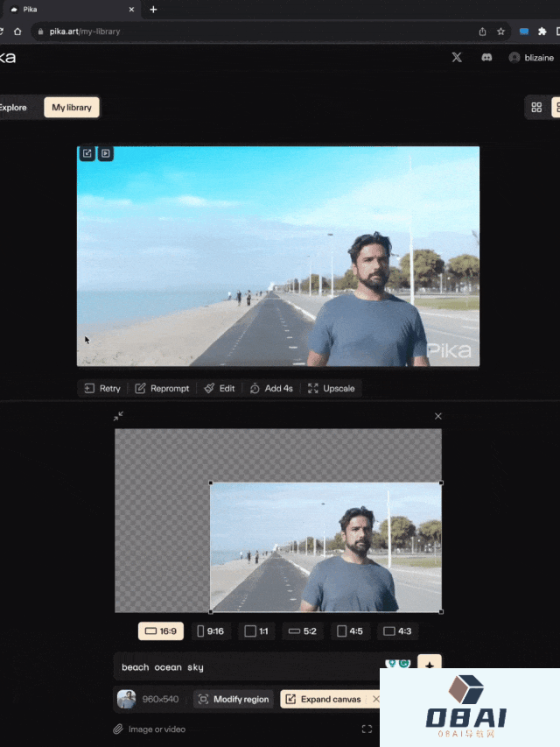Click the generate sparkle button

(429, 666)
